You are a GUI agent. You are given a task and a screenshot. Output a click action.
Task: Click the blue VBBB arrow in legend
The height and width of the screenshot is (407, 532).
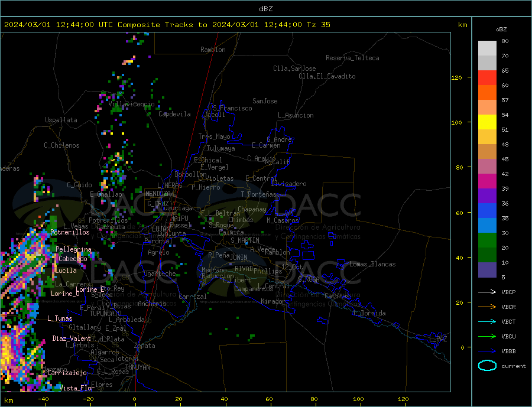point(487,351)
